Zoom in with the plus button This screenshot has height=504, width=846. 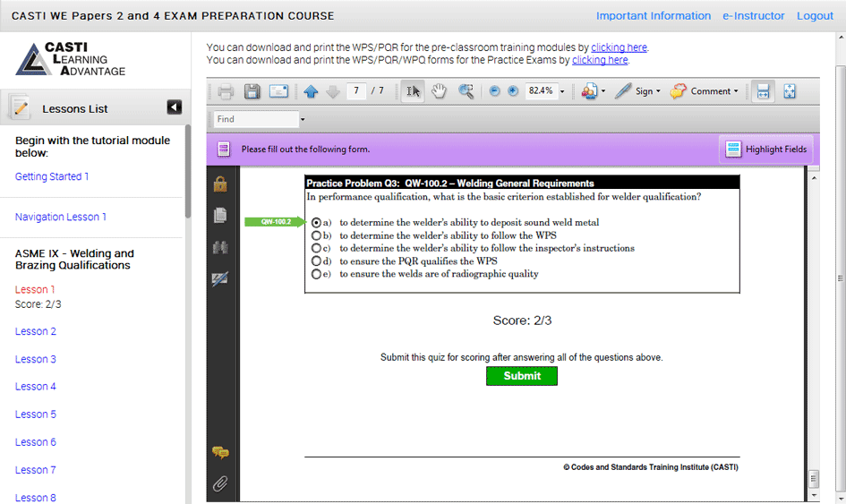(x=513, y=91)
